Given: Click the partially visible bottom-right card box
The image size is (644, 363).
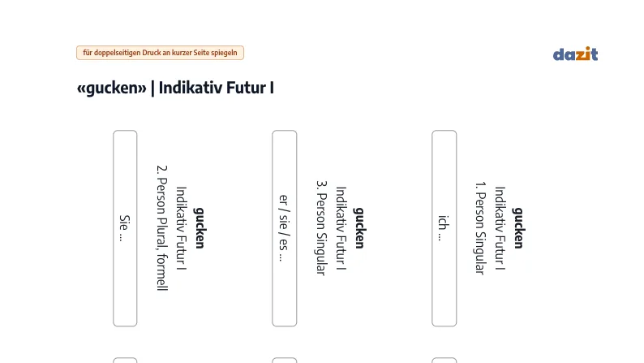Looking at the screenshot, I should pyautogui.click(x=444, y=360).
